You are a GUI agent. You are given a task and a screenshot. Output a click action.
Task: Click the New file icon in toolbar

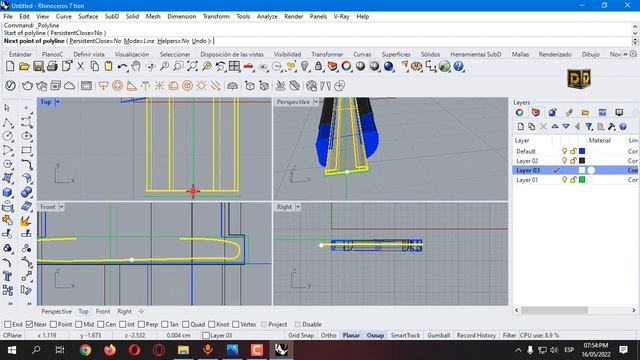coord(10,66)
